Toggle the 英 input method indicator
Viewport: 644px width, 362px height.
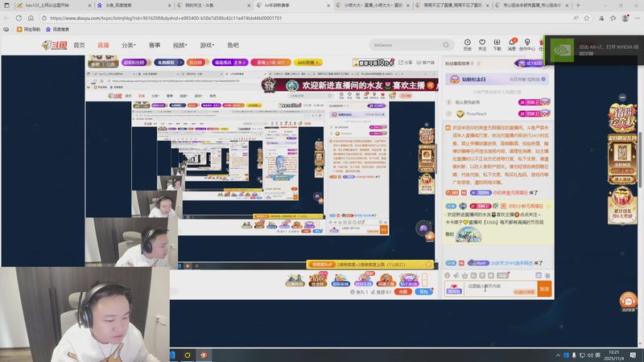click(598, 355)
